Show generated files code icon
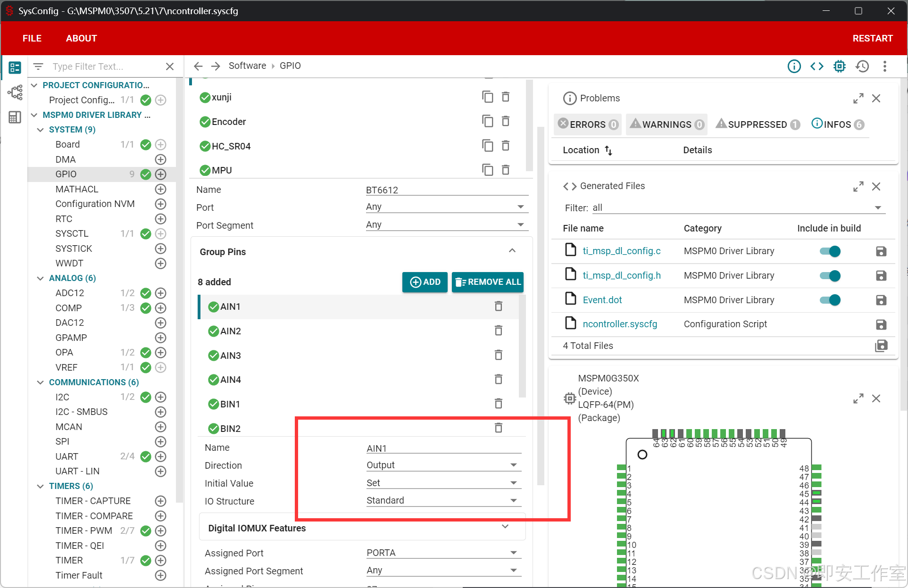Viewport: 908px width, 588px height. (817, 66)
